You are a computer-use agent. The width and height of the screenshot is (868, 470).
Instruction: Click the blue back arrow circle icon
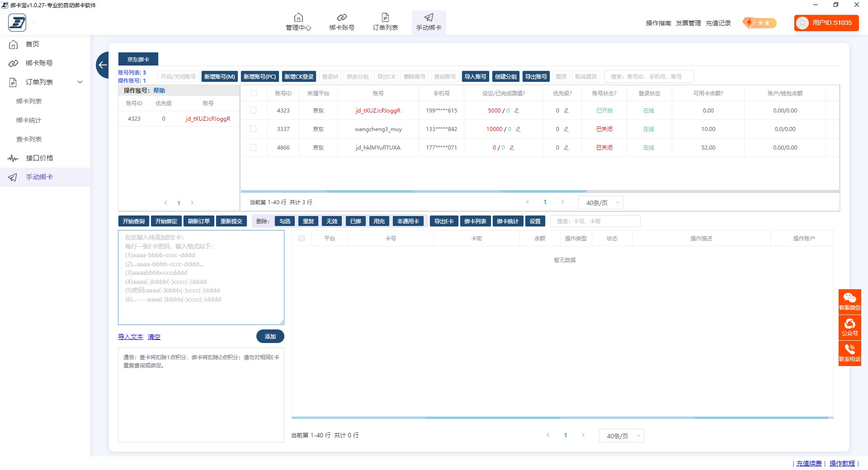[x=103, y=65]
